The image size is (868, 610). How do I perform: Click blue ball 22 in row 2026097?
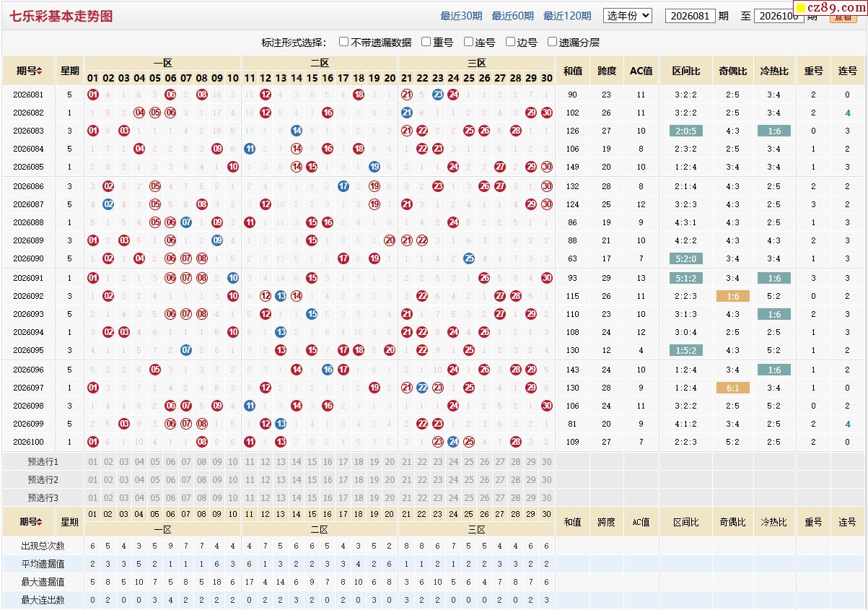tap(422, 388)
